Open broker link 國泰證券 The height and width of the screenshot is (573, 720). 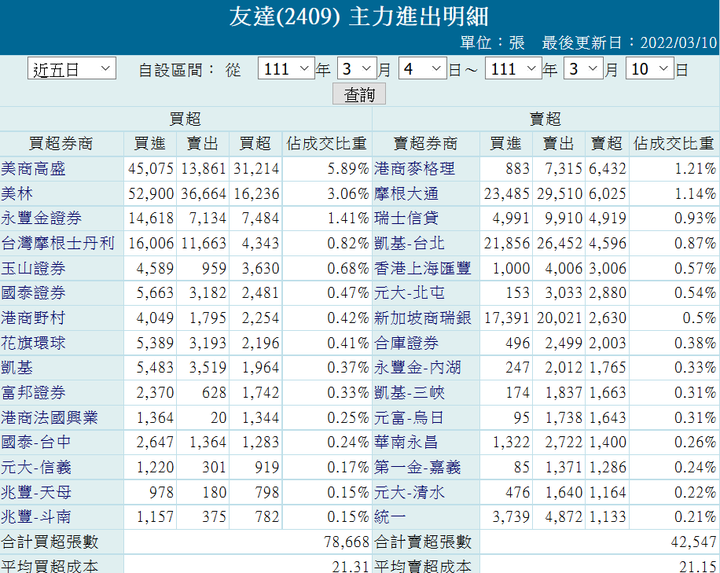pos(33,293)
